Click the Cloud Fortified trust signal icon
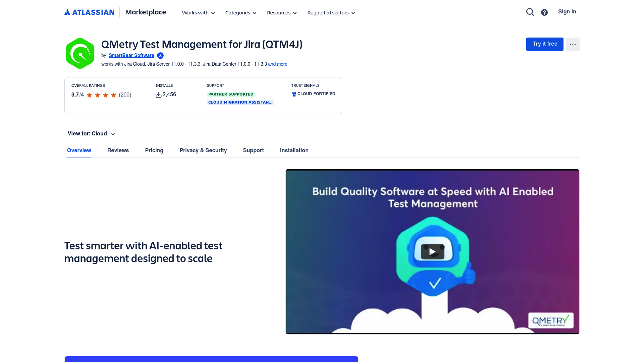 [294, 94]
